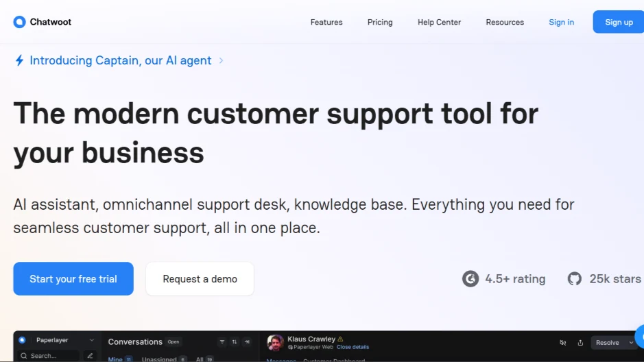Image resolution: width=644 pixels, height=362 pixels.
Task: Click the 25k stars text
Action: [615, 279]
